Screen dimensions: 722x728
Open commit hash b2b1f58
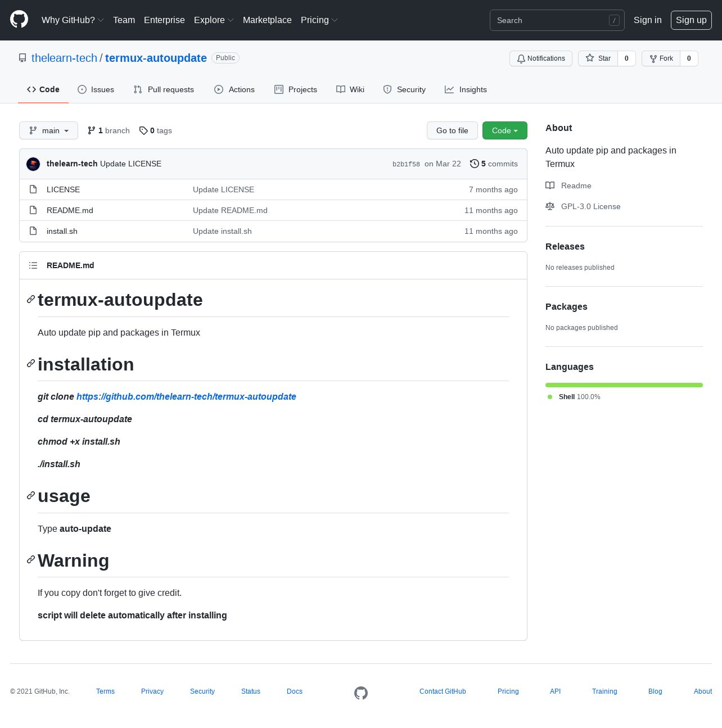406,164
